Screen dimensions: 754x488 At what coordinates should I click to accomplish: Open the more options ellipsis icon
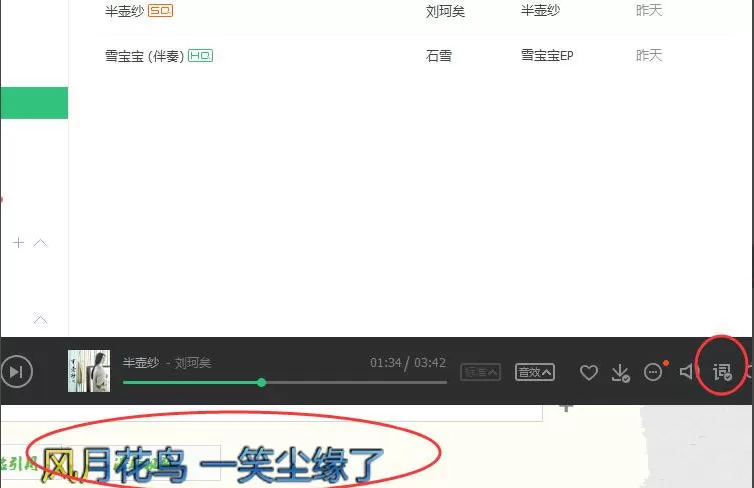(653, 372)
